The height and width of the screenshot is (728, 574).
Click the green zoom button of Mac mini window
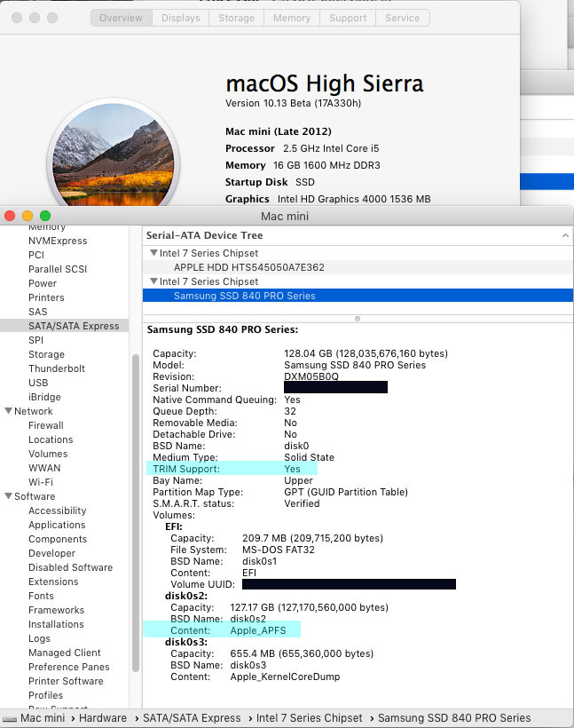click(x=45, y=216)
